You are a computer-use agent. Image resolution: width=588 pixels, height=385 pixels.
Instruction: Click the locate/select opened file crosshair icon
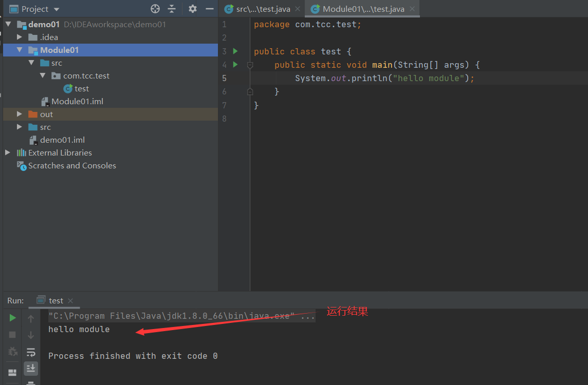point(155,9)
